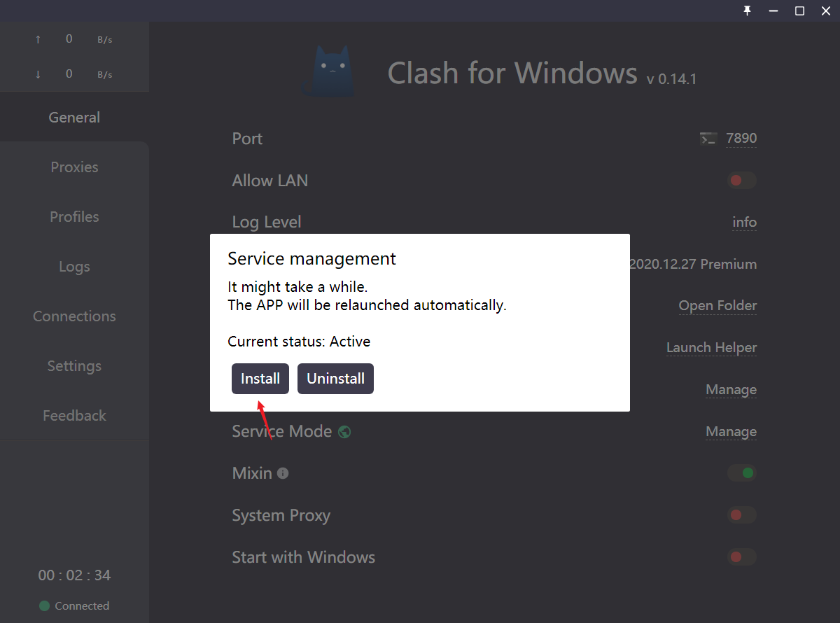This screenshot has width=840, height=623.
Task: Click the green globe icon by Service Mode
Action: [344, 432]
